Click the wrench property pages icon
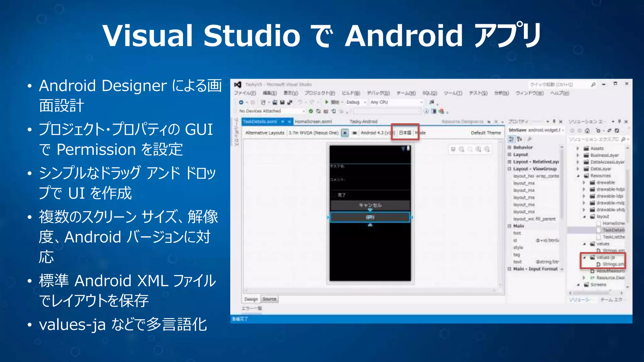This screenshot has width=644, height=362. [x=530, y=139]
